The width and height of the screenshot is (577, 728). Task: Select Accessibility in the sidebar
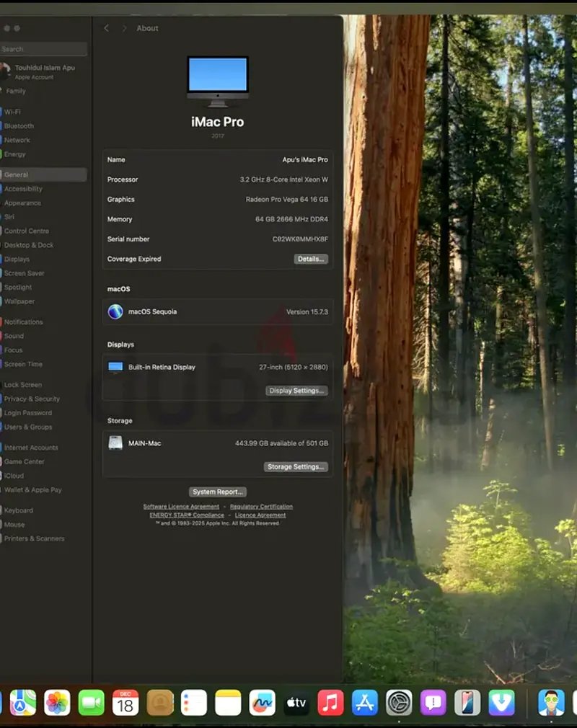24,189
